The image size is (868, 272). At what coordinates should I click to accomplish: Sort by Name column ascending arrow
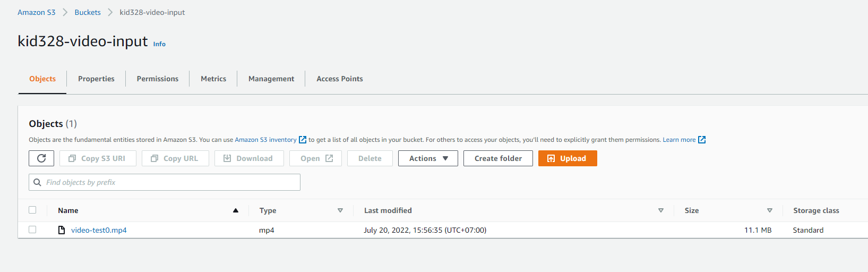236,210
